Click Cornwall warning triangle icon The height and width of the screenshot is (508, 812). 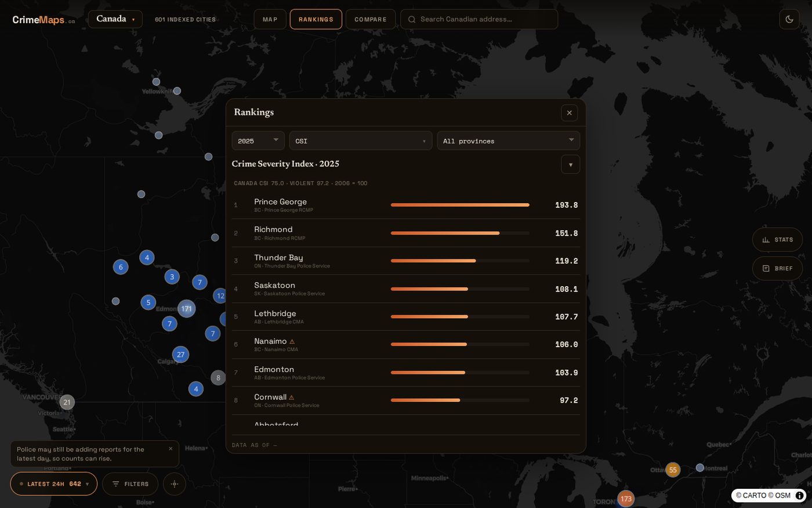[292, 398]
